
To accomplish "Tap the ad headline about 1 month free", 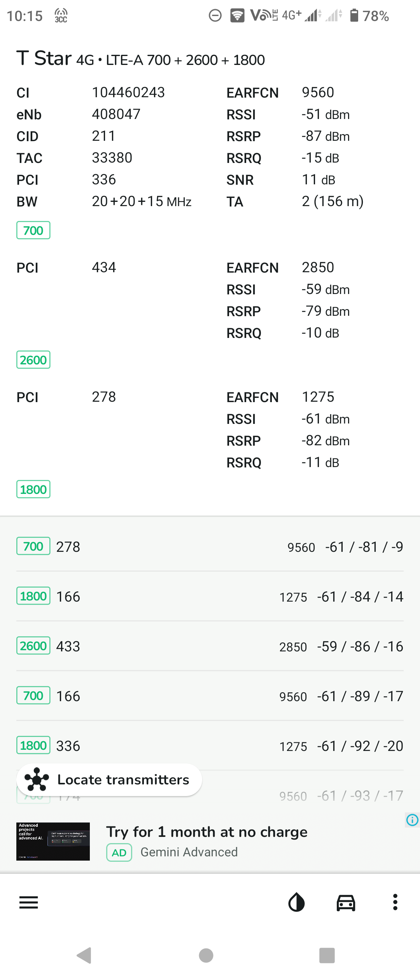I will 206,832.
